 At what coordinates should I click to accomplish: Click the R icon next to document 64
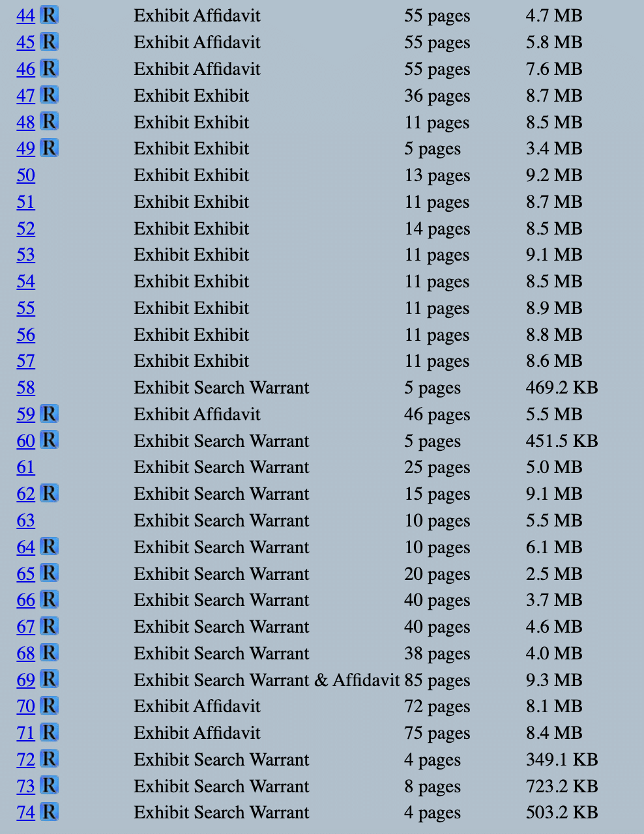pos(49,547)
